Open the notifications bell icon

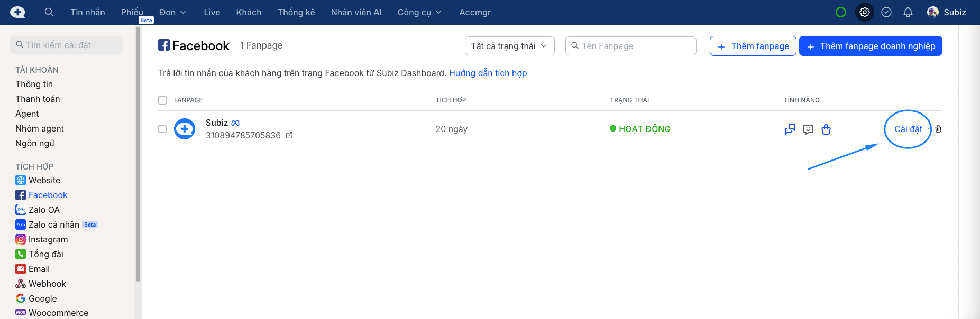tap(908, 12)
